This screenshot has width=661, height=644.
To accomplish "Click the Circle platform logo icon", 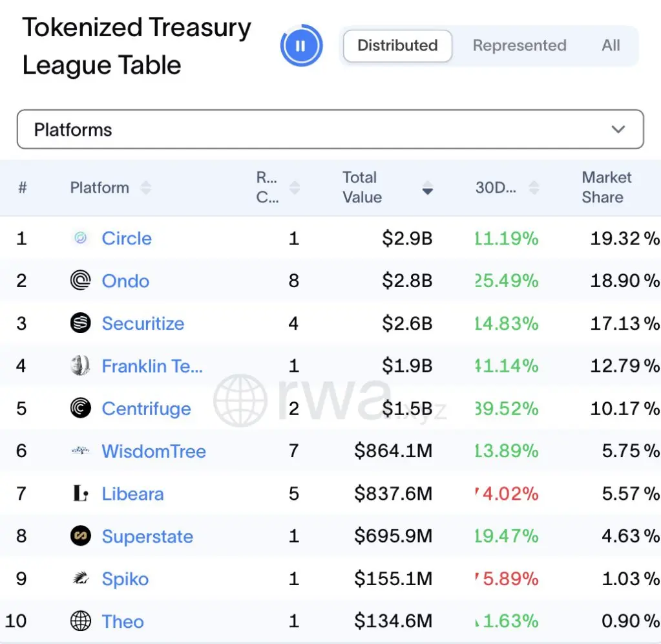I will [x=81, y=239].
